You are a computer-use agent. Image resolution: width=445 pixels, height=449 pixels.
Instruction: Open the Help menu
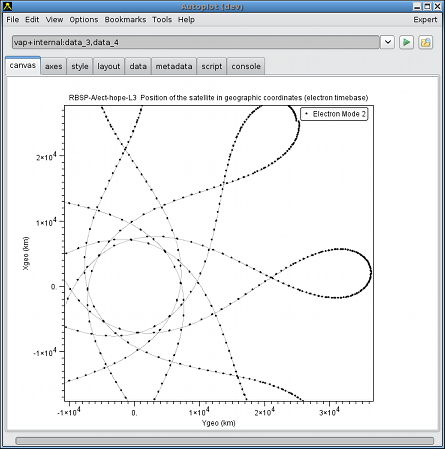[186, 20]
